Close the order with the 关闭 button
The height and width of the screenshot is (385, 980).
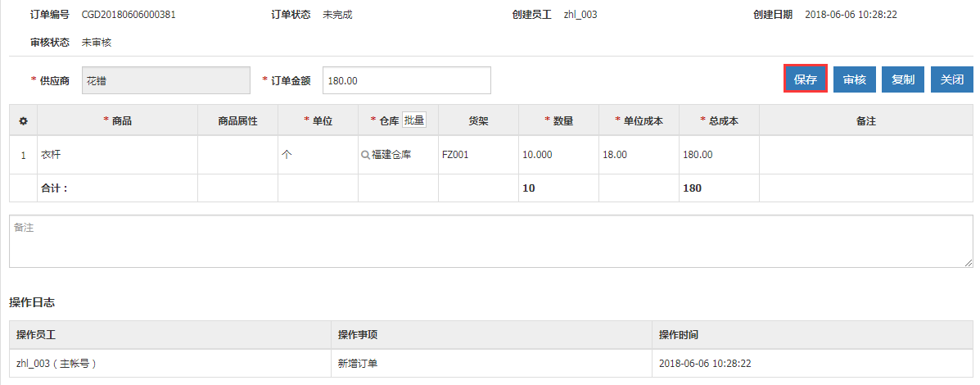click(x=951, y=79)
